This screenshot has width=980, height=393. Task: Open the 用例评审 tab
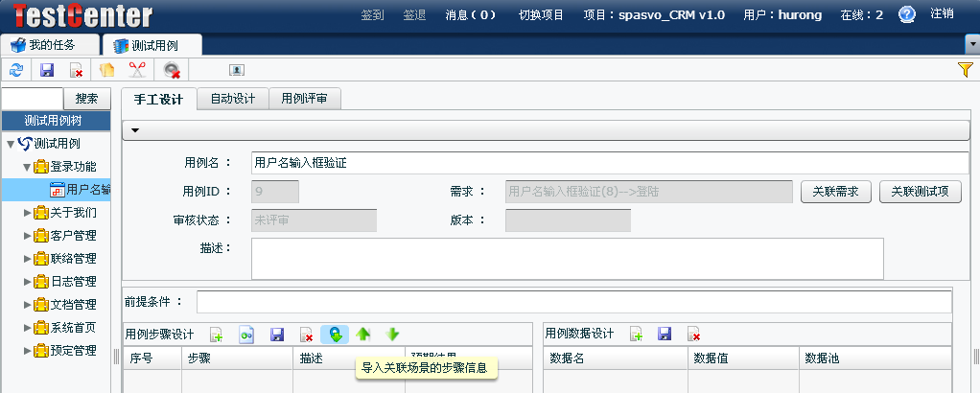304,99
